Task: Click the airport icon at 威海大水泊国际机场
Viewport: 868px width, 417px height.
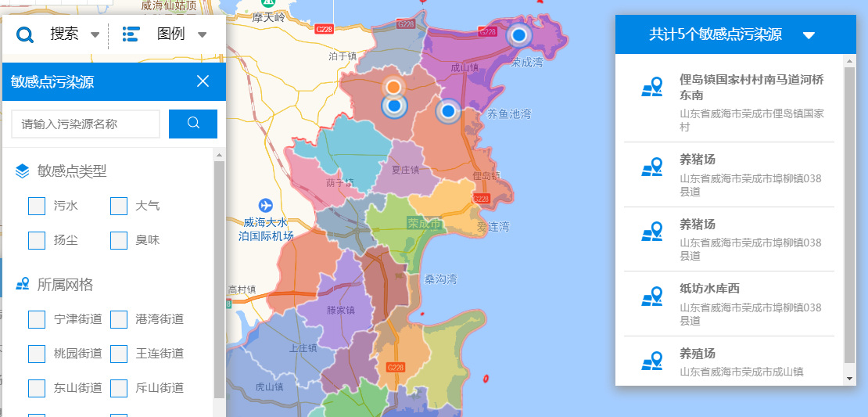Action: pos(265,204)
